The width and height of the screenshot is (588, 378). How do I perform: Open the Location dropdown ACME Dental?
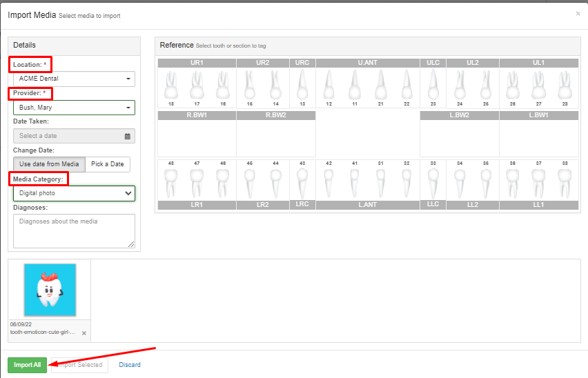[75, 79]
